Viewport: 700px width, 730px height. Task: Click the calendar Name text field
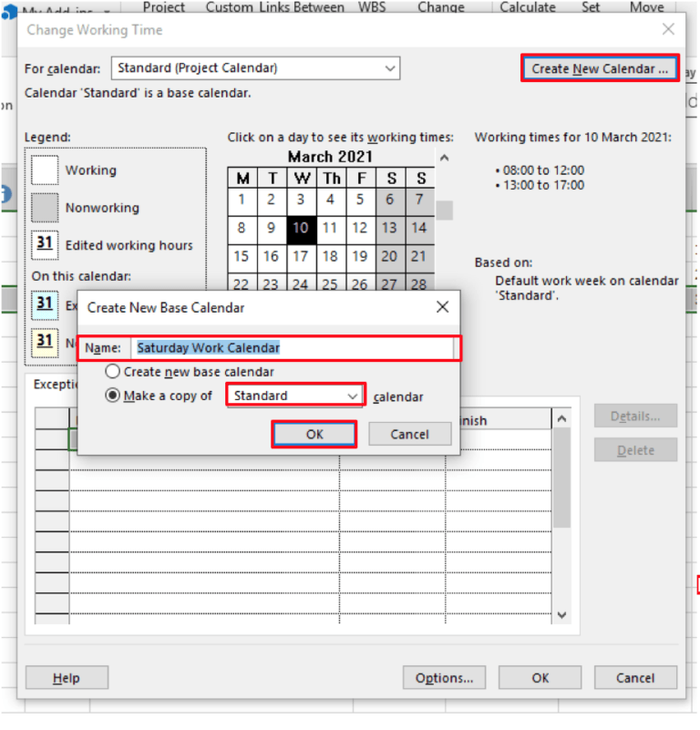tap(292, 347)
